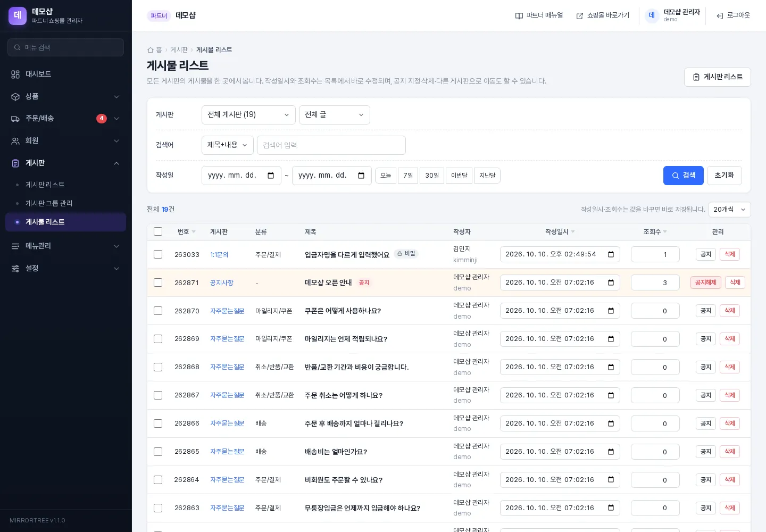Expand the 회원 sidebar menu

coord(66,140)
